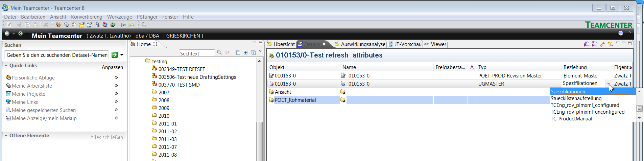Click the worklist tag toolbar icon

tap(66, 25)
